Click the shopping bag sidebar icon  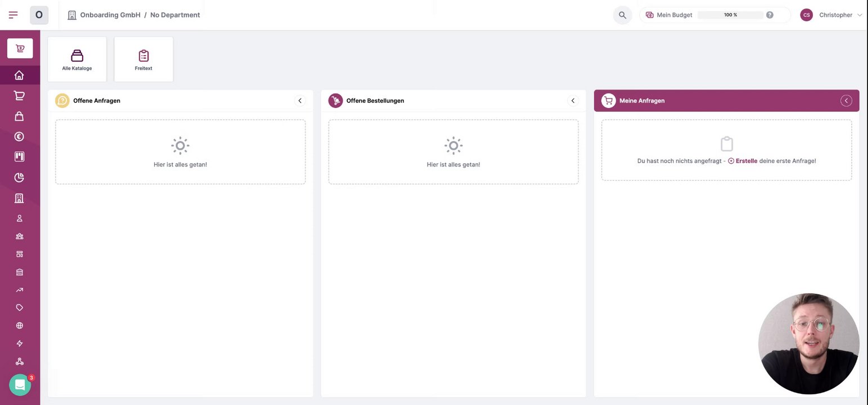click(x=19, y=116)
